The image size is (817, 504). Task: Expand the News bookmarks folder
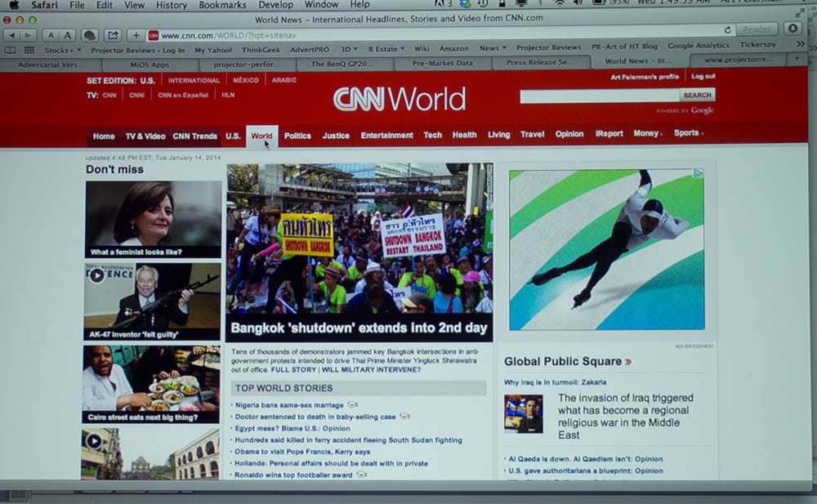pyautogui.click(x=493, y=48)
